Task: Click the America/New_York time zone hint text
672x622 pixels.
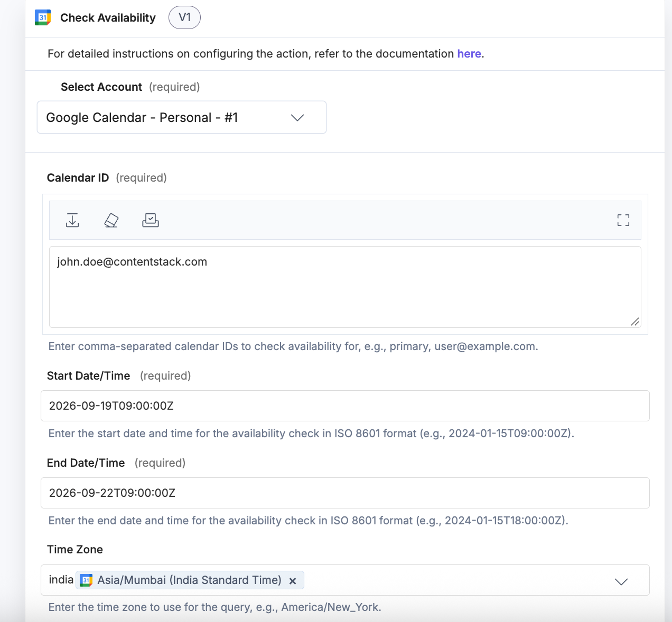Action: (215, 607)
